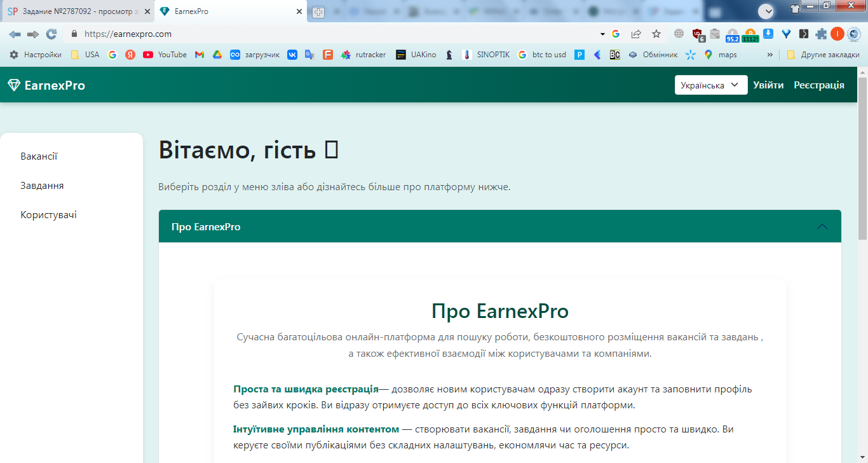Image resolution: width=868 pixels, height=463 pixels.
Task: Open the Другие закладки bookmarks folder
Action: pos(823,55)
